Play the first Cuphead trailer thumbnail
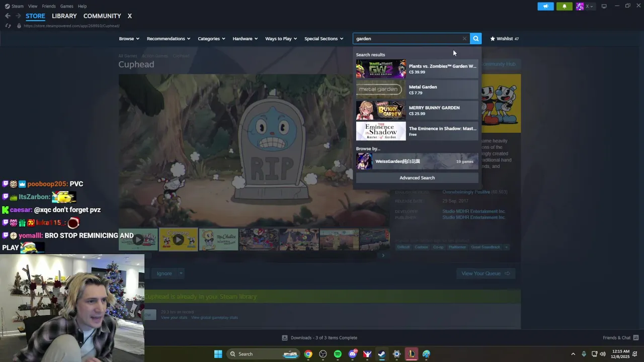This screenshot has height=362, width=644. [138, 240]
